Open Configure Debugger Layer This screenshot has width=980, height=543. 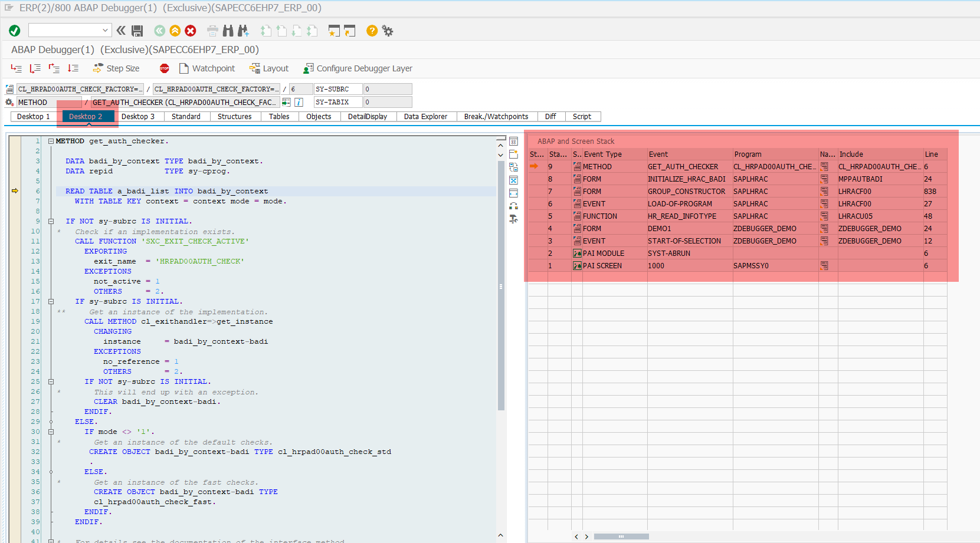tap(357, 68)
